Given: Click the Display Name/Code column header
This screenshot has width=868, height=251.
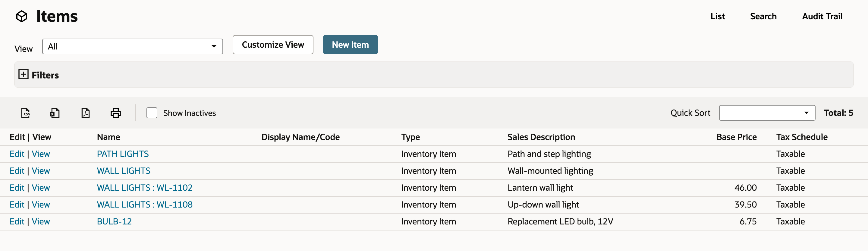Looking at the screenshot, I should pos(300,137).
